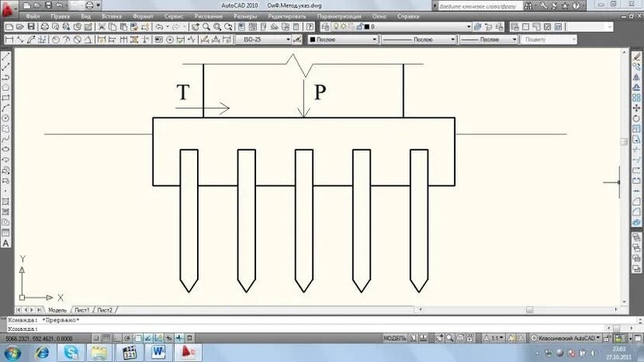The height and width of the screenshot is (362, 644).
Task: Click keyword search input field
Action: (x=480, y=6)
